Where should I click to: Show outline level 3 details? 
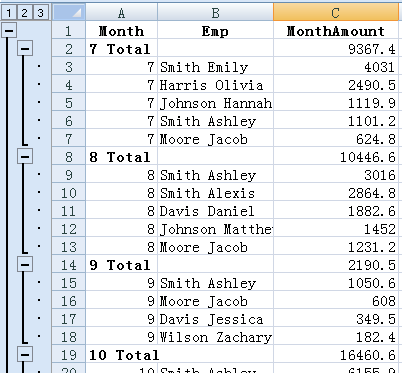[x=41, y=13]
